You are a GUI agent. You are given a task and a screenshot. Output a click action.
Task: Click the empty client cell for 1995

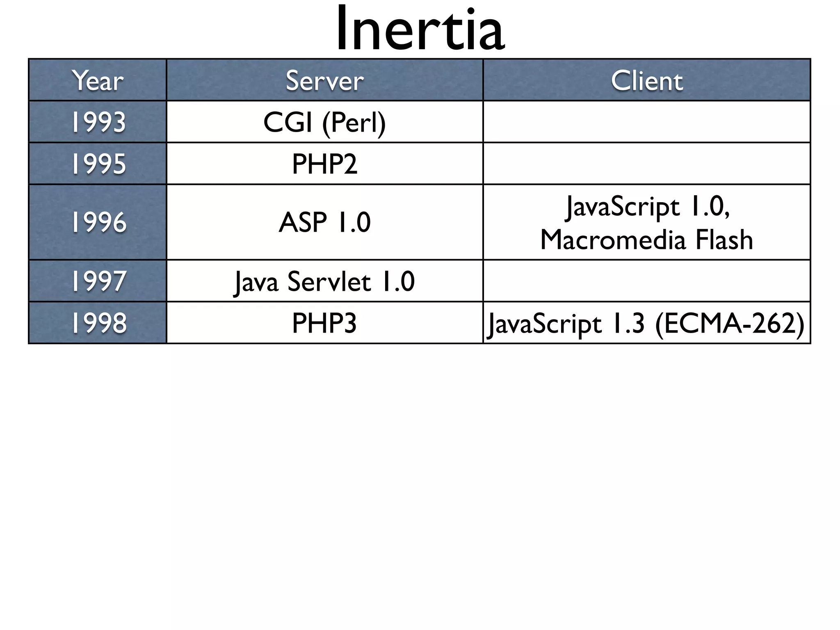click(646, 164)
